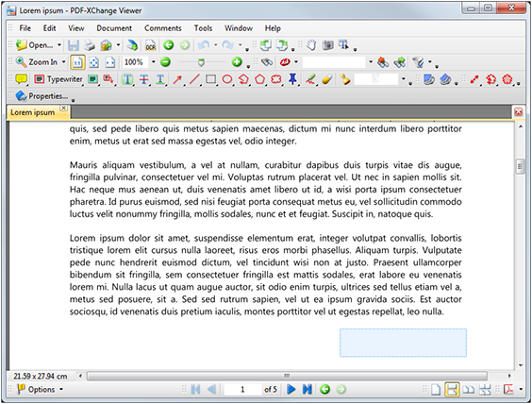Switch to Continuous Facing layout
532x404 pixels.
click(485, 390)
